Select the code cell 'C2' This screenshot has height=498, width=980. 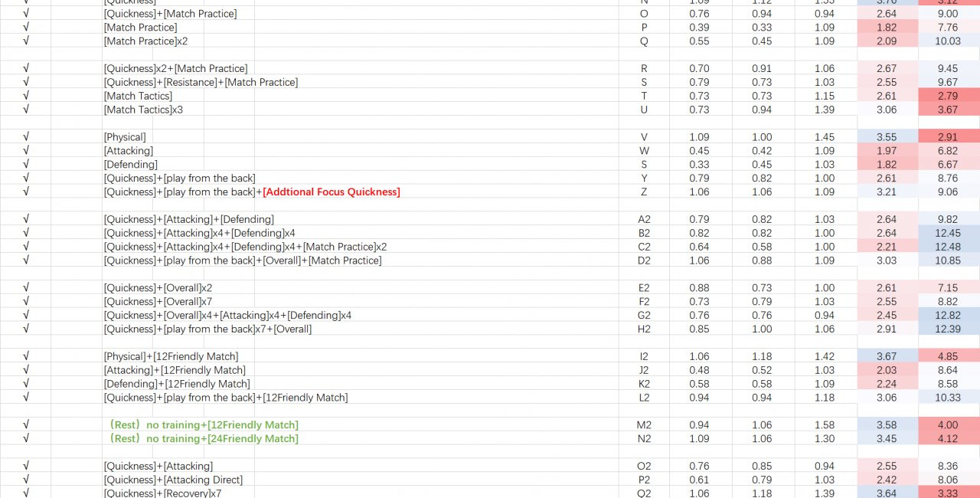click(x=644, y=247)
